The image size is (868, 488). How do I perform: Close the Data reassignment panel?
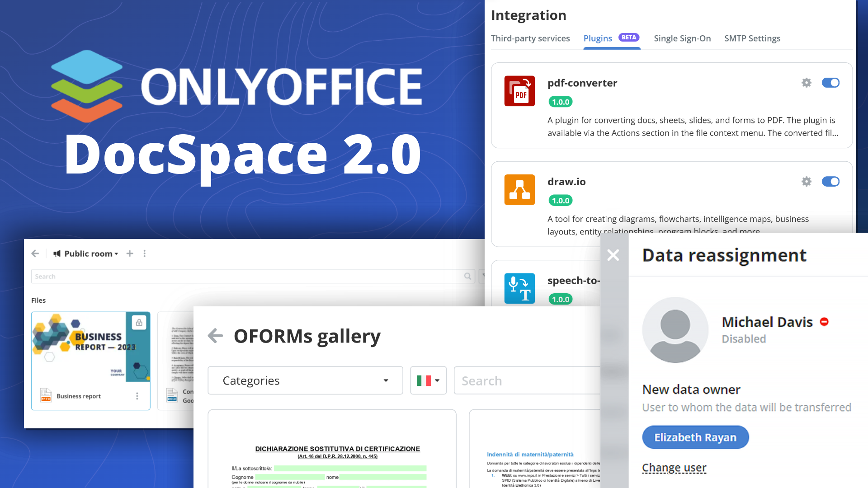point(613,255)
